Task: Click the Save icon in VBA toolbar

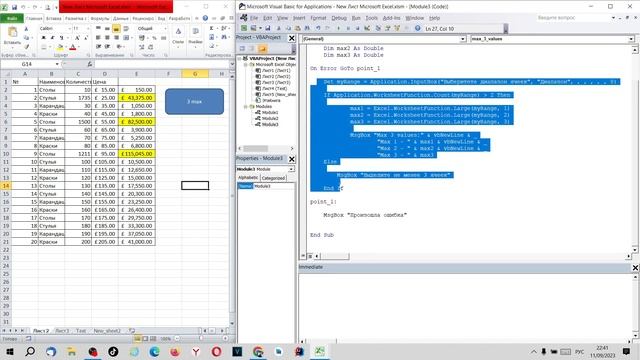Action: [268, 28]
